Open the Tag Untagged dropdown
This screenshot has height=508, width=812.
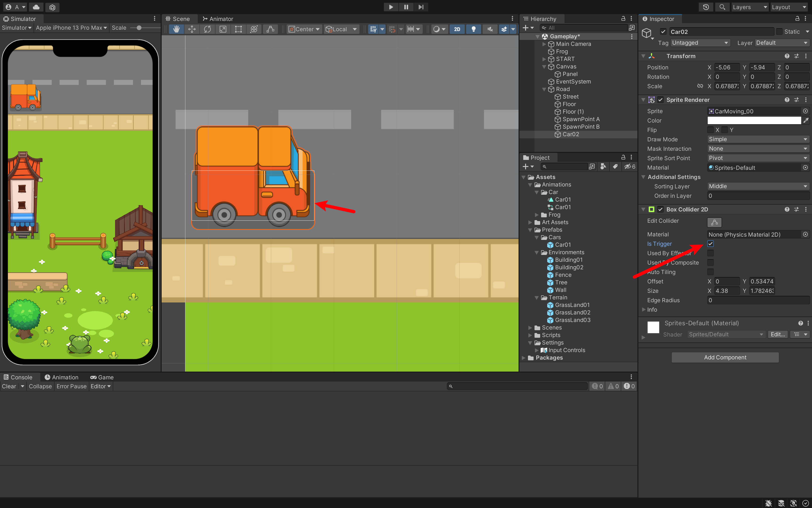point(700,43)
